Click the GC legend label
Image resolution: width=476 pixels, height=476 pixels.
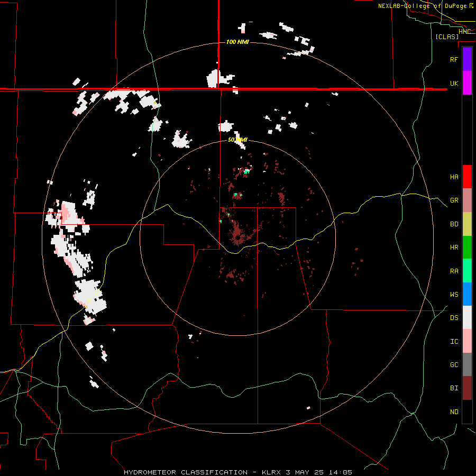click(454, 365)
